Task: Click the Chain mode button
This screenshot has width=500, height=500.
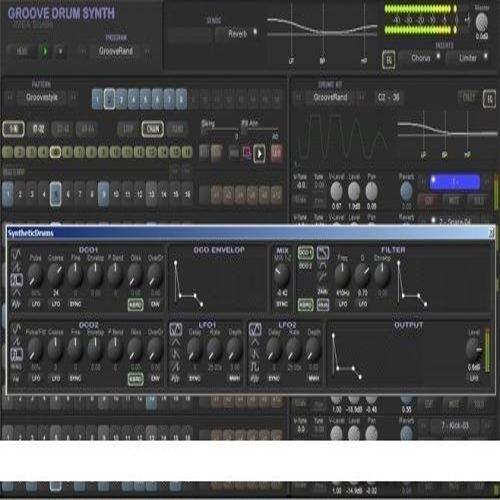Action: point(153,129)
